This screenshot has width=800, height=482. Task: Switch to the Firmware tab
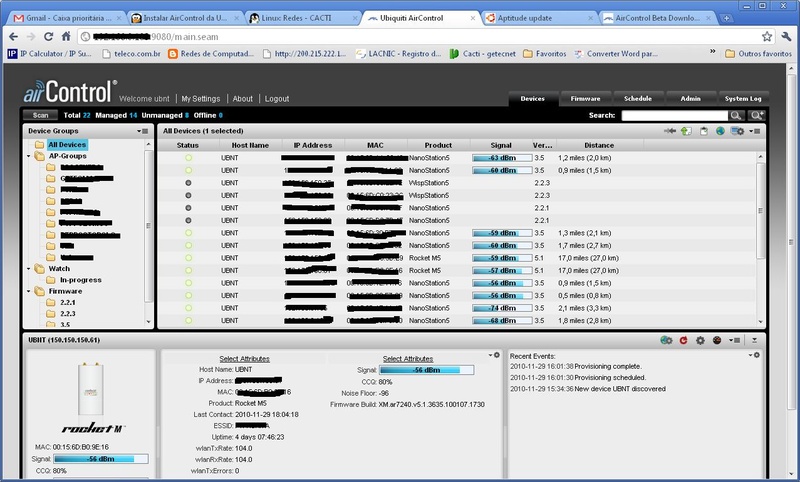[x=585, y=98]
